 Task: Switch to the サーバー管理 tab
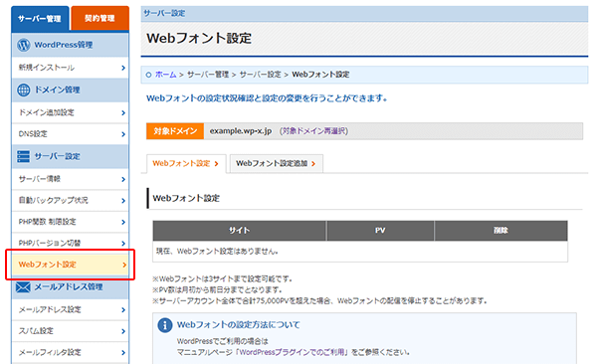click(40, 18)
